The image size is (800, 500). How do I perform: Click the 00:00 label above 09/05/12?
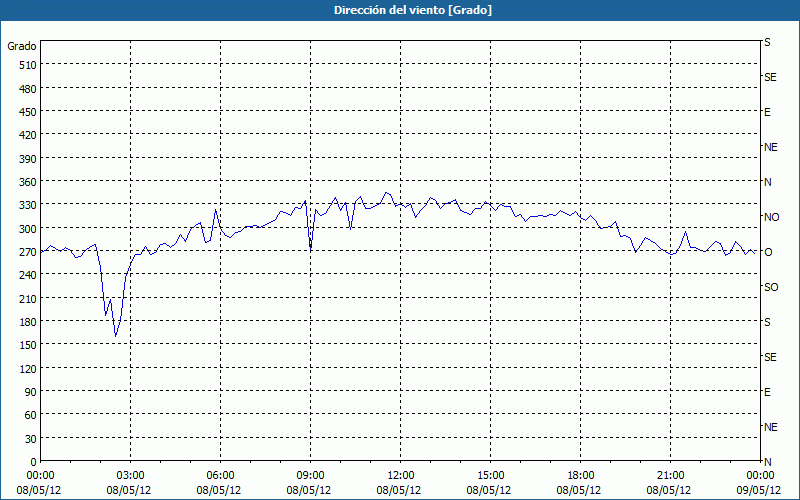click(760, 476)
